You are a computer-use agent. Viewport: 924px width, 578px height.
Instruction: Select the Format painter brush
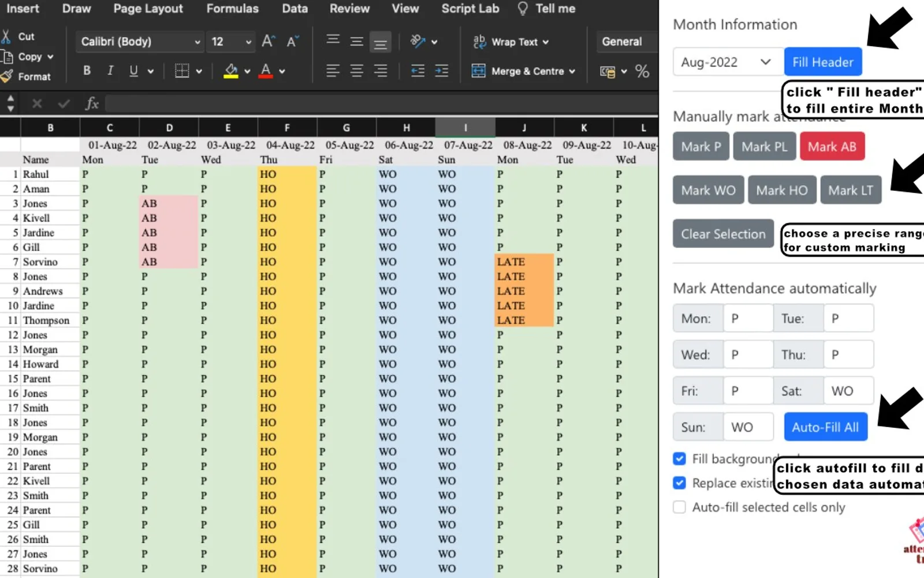coord(7,76)
